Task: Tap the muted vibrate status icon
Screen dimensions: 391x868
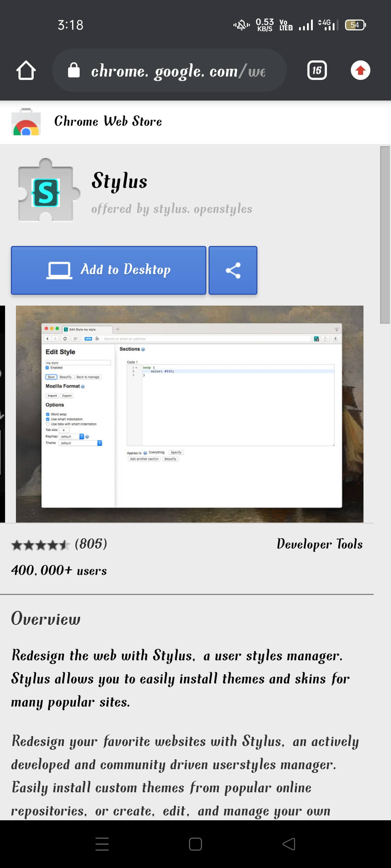Action: pyautogui.click(x=241, y=25)
